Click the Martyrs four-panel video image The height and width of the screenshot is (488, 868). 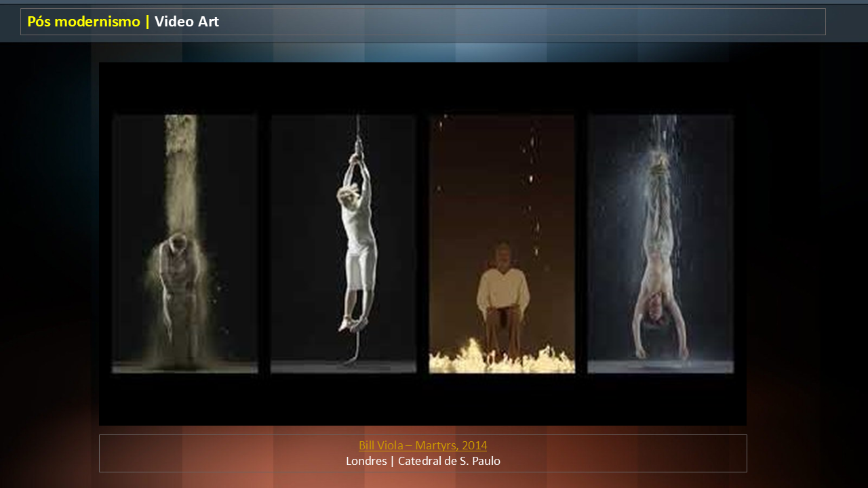coord(422,244)
